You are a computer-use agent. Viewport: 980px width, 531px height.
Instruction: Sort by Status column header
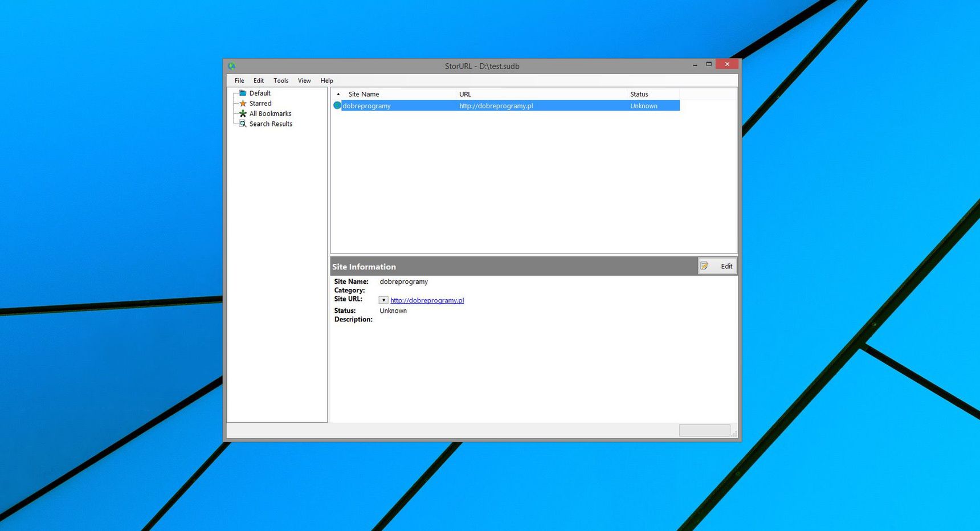coord(653,94)
